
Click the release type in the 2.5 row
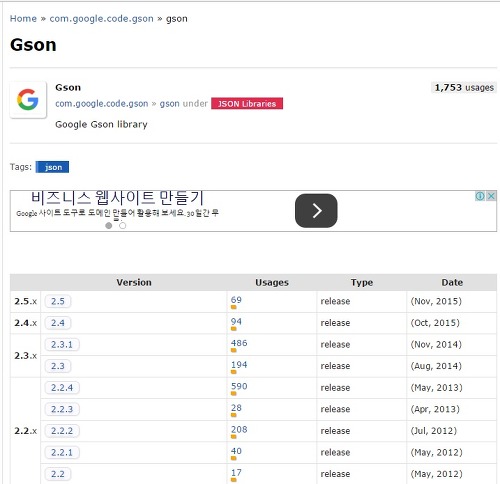335,301
